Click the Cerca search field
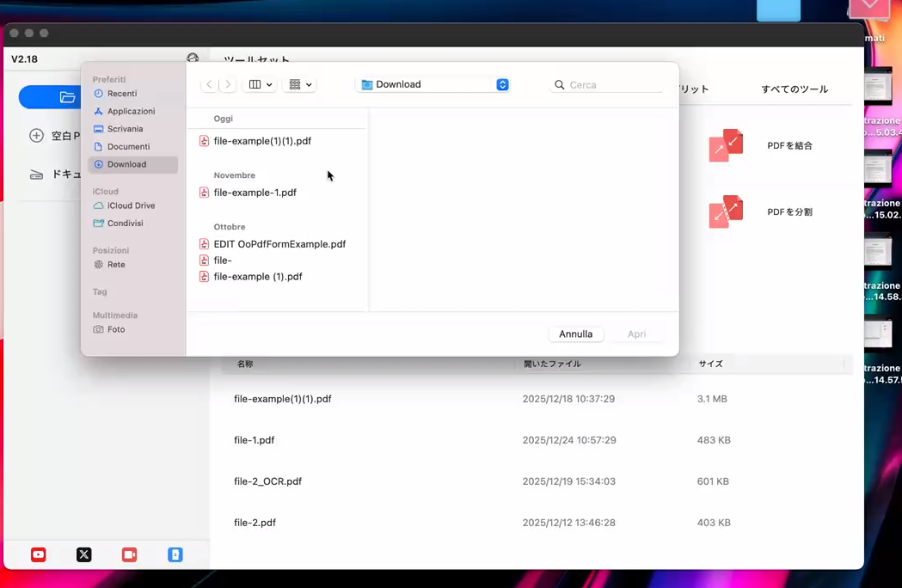 click(612, 85)
